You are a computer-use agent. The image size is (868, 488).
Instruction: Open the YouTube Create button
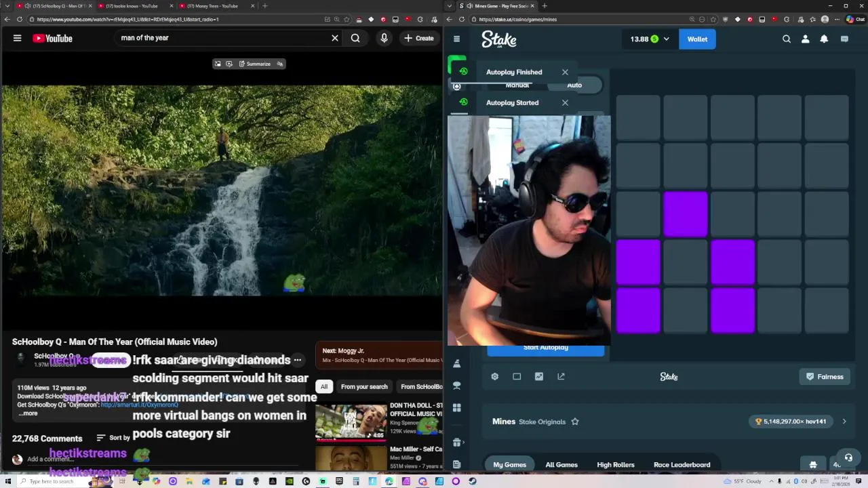(x=418, y=38)
